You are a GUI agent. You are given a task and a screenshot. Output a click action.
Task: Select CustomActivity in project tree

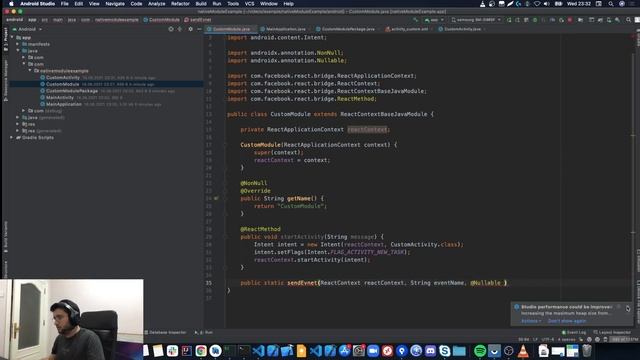[x=62, y=78]
